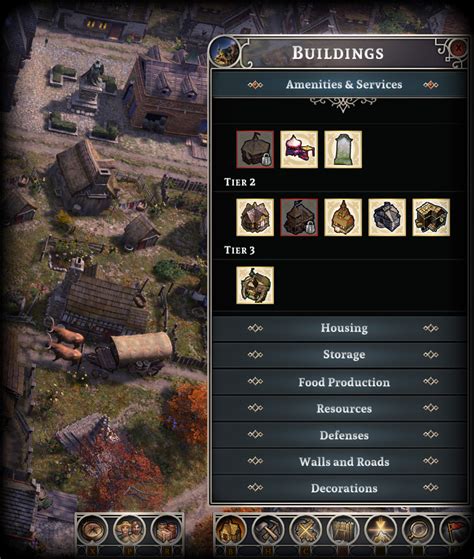Screen dimensions: 474x559
Task: Close the Buildings panel
Action: 458,47
